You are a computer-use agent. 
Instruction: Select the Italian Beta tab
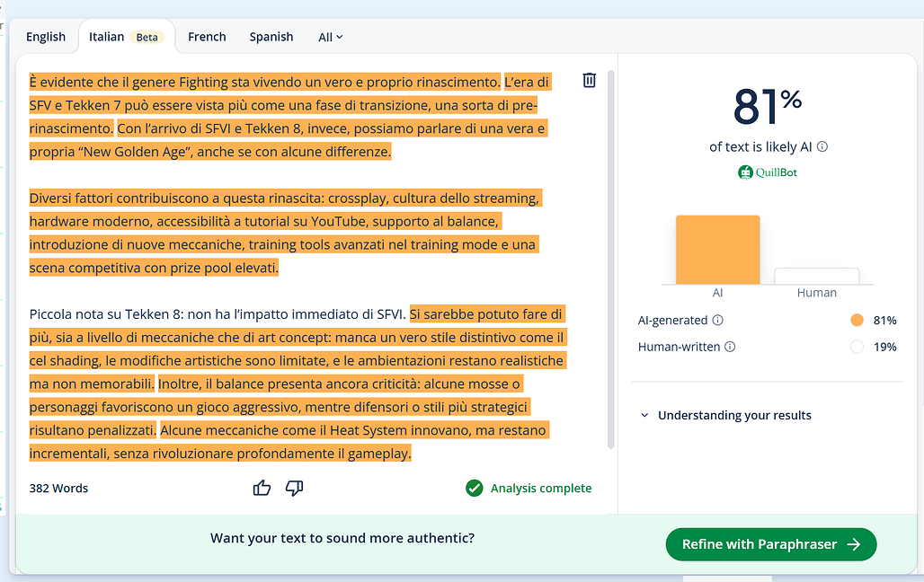point(126,37)
